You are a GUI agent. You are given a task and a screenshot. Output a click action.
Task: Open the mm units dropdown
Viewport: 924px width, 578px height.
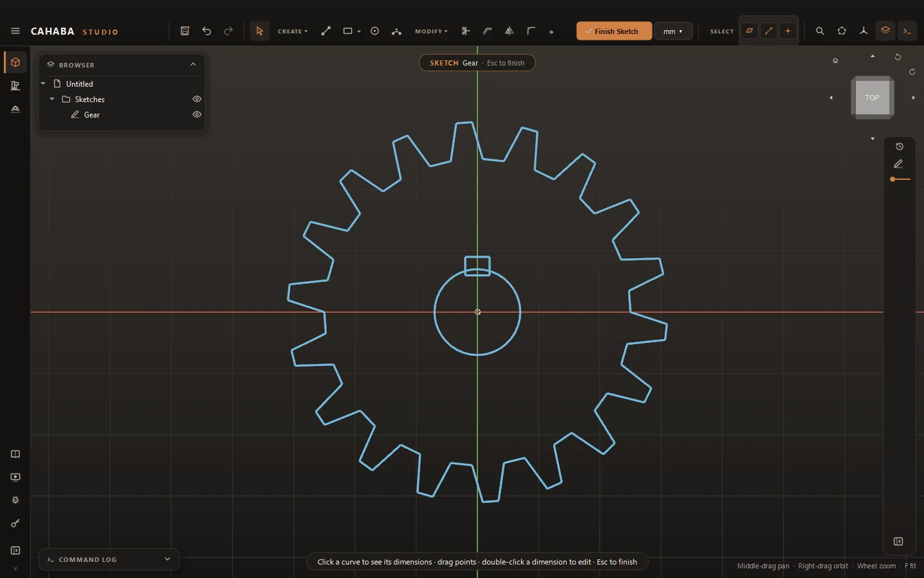673,31
